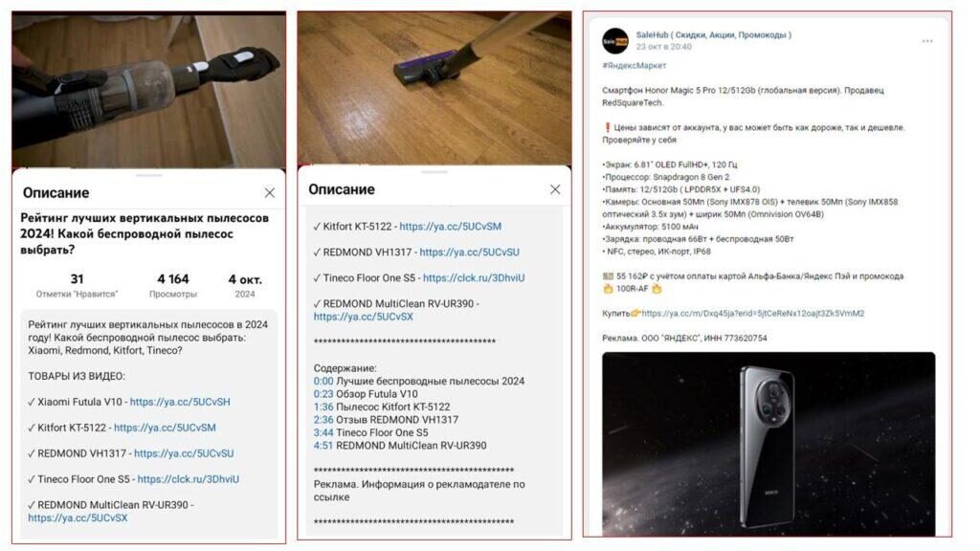This screenshot has height=551, width=980.
Task: Select the 3:44 Tineco Floor One S5 timestamp
Action: click(x=323, y=432)
